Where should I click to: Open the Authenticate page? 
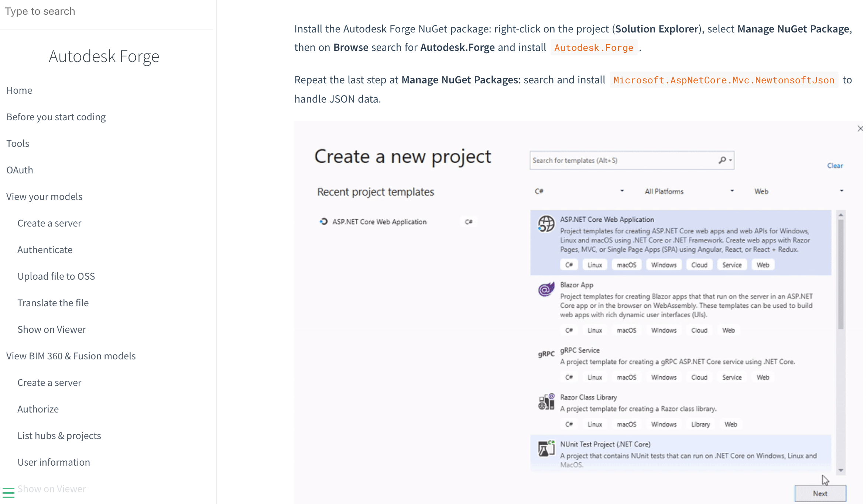[45, 250]
